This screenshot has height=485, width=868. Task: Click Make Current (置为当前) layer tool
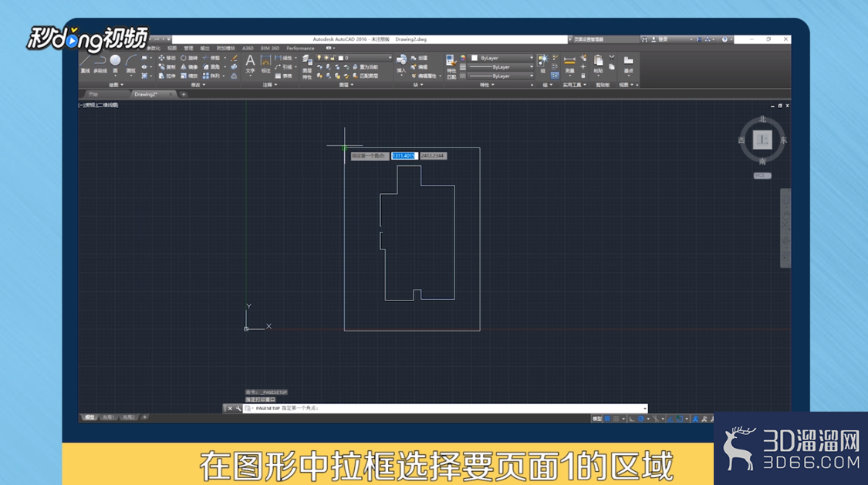(x=366, y=67)
